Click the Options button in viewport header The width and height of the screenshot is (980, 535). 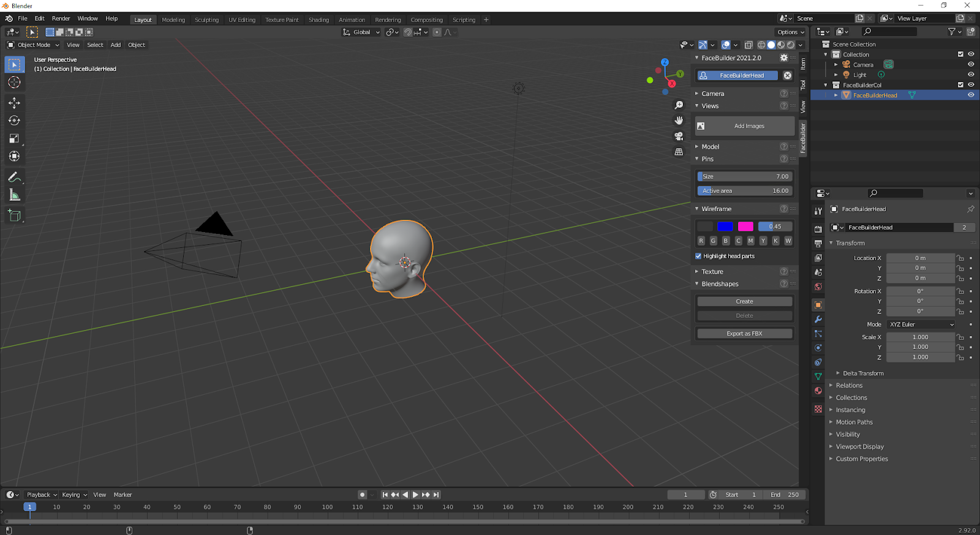(x=791, y=32)
